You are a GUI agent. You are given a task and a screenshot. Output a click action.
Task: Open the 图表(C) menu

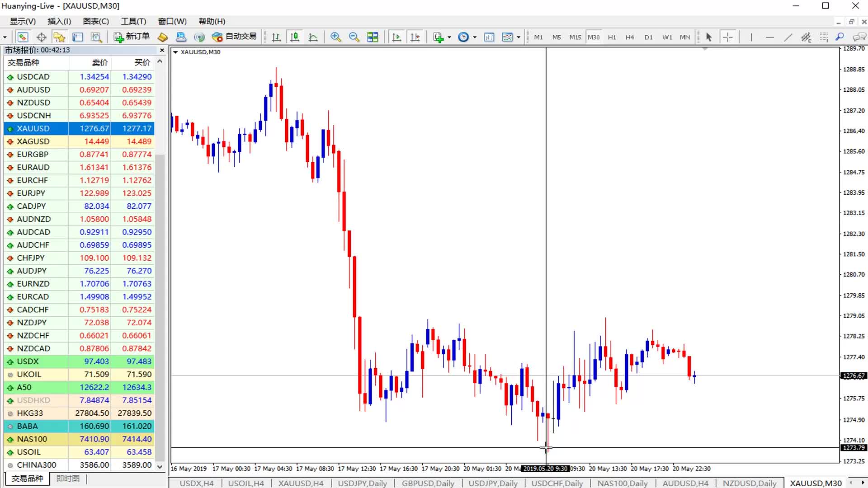tap(96, 21)
